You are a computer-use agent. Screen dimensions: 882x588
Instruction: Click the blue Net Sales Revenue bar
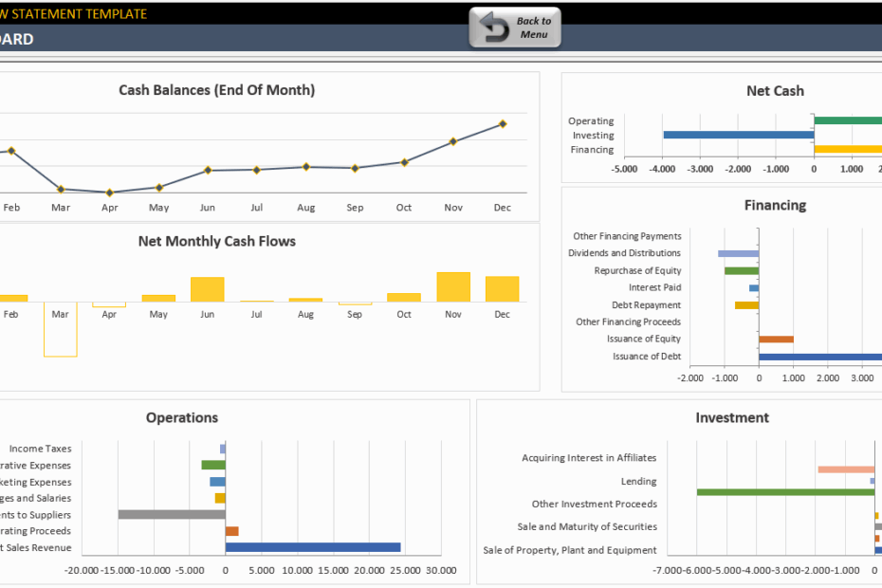point(313,547)
